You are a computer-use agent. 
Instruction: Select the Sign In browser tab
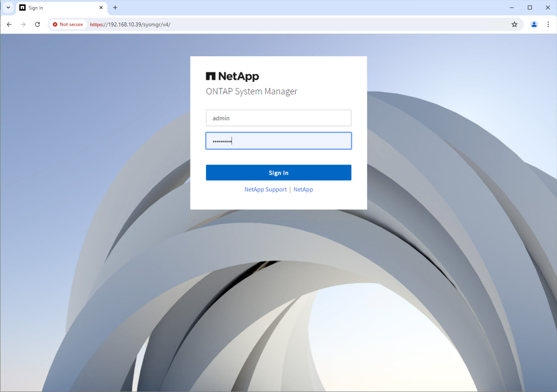point(61,7)
